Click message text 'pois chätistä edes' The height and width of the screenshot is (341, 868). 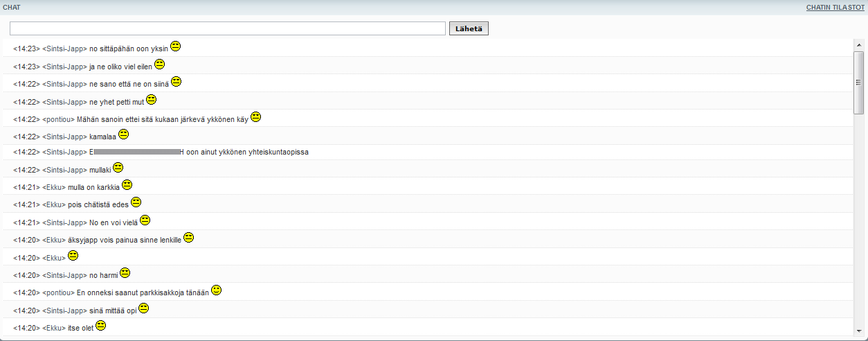click(x=98, y=205)
